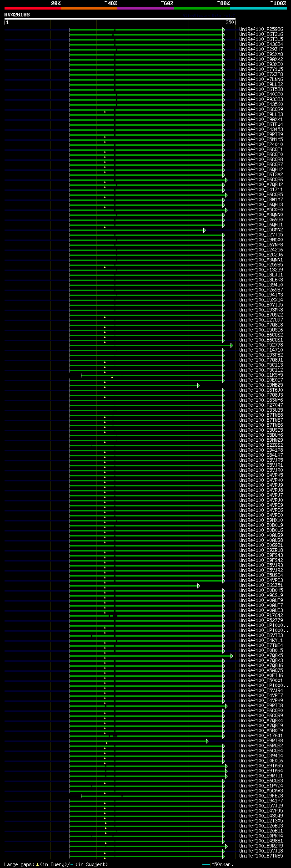
Task: Click the UniRef100_Q4VPK5 label
Action: click(x=261, y=475)
